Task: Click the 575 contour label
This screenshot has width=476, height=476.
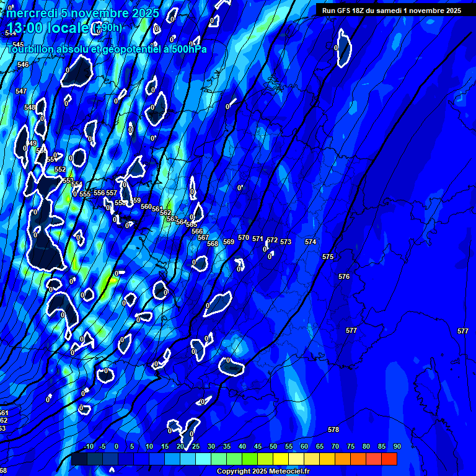Action: [328, 257]
